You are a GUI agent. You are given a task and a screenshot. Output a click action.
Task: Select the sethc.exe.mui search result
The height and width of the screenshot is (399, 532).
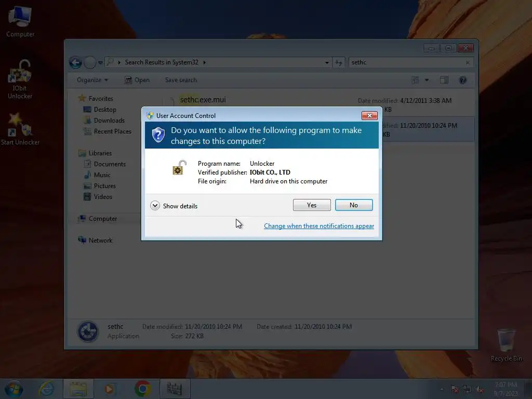coord(203,100)
